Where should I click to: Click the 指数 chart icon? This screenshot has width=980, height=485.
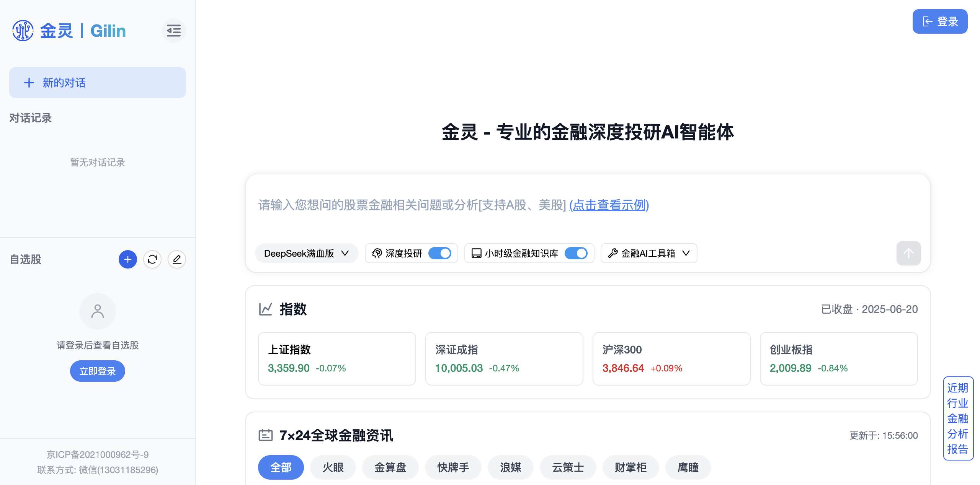(x=265, y=309)
